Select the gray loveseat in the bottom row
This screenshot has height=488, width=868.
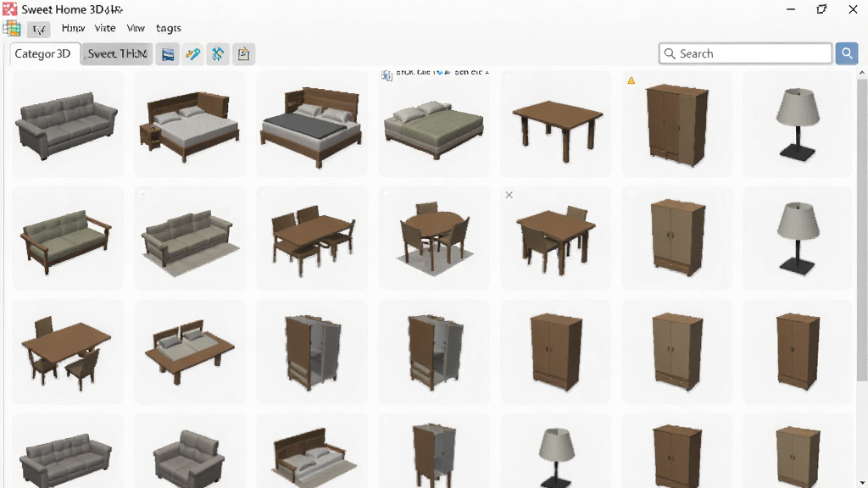pyautogui.click(x=190, y=451)
